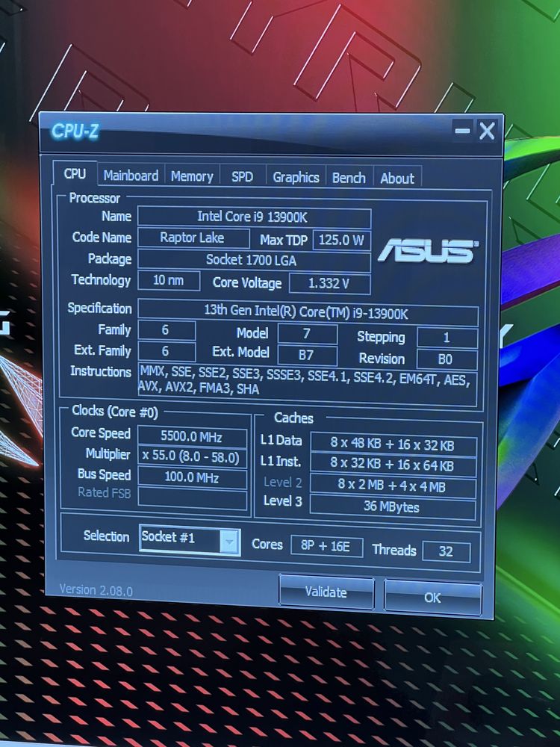Click the Clocks (Core #0) group label

pyautogui.click(x=115, y=412)
